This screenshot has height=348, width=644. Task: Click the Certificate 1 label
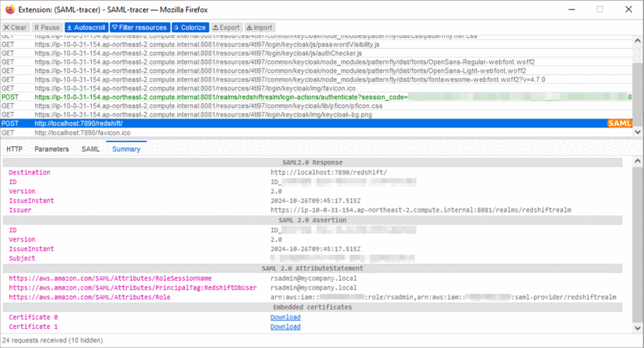[33, 327]
